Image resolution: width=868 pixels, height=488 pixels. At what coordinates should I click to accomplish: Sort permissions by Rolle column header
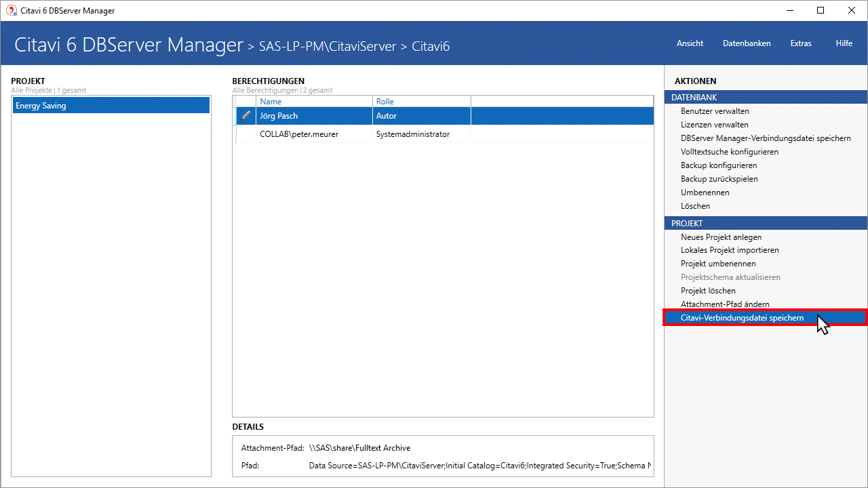coord(421,102)
